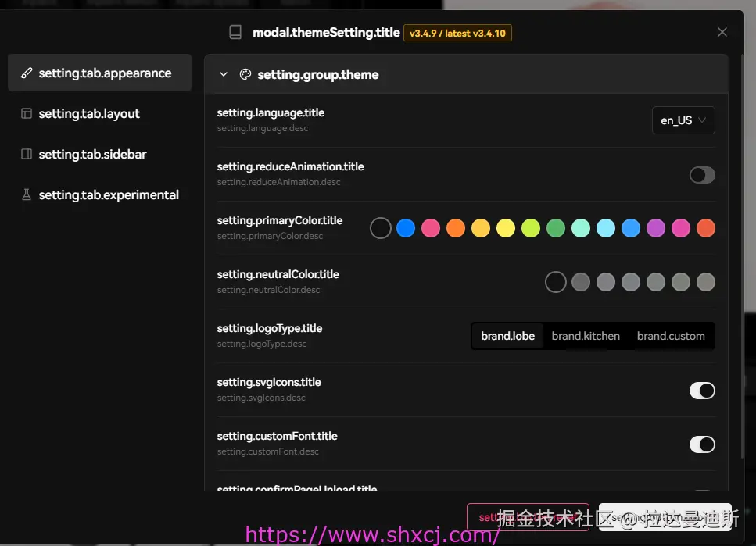Select the red-orange primary color swatch

tap(706, 228)
